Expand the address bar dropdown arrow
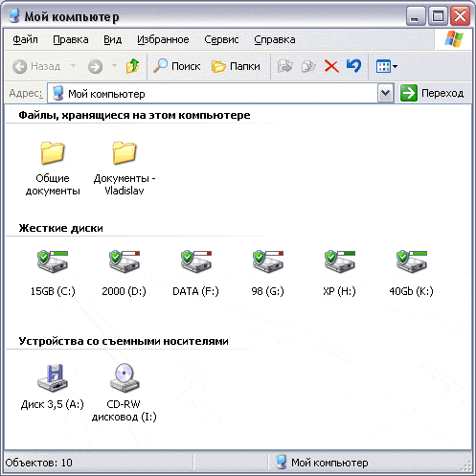476x476 pixels. pos(385,93)
